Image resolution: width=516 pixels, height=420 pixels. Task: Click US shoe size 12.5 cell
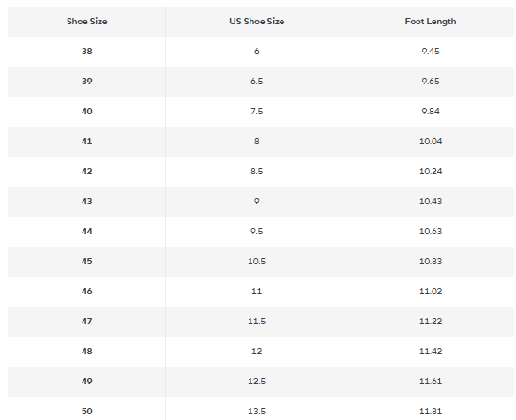pos(257,382)
